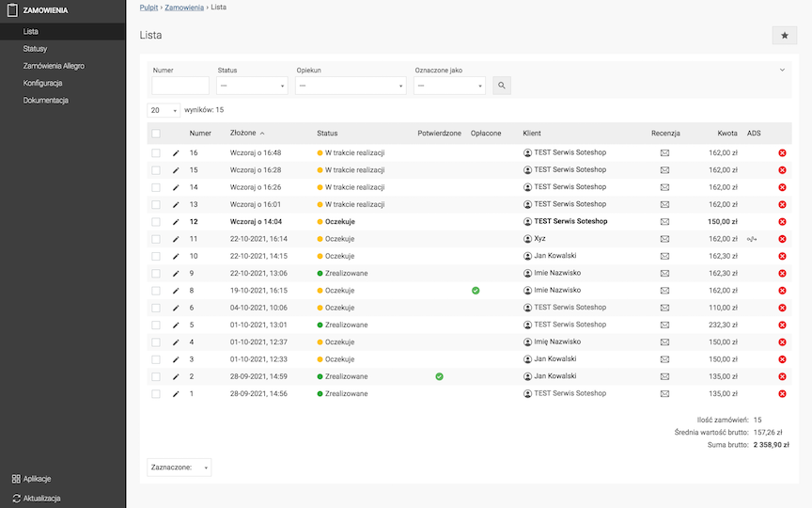
Task: Send review request envelope for order 15
Action: 664,170
